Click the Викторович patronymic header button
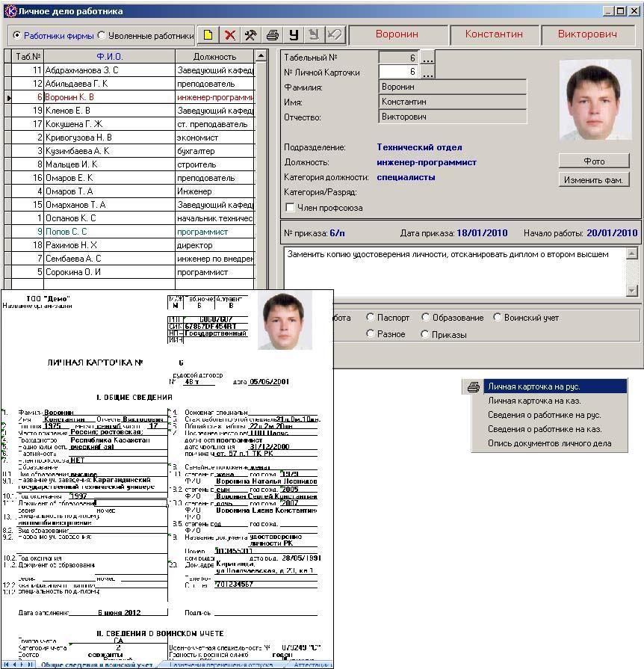The height and width of the screenshot is (669, 644). 587,34
